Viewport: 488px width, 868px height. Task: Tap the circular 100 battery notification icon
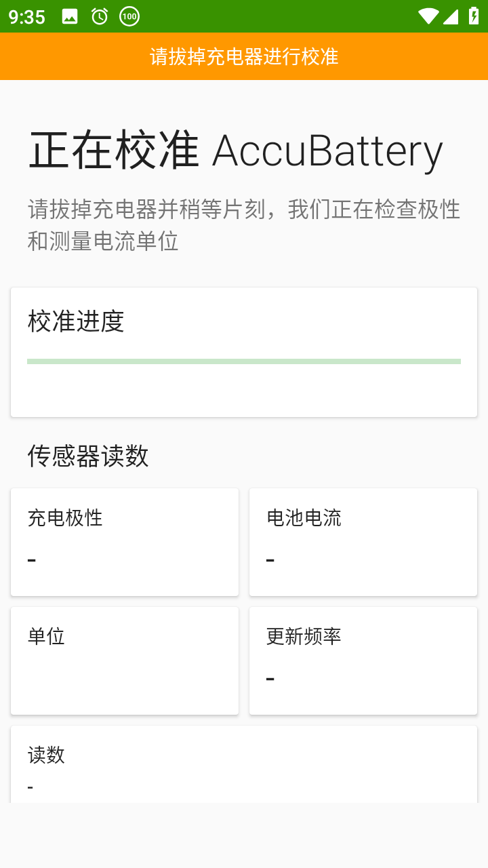[129, 16]
